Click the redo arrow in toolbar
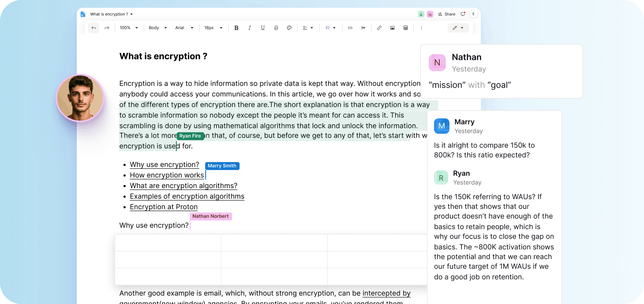The image size is (644, 304). (x=107, y=28)
